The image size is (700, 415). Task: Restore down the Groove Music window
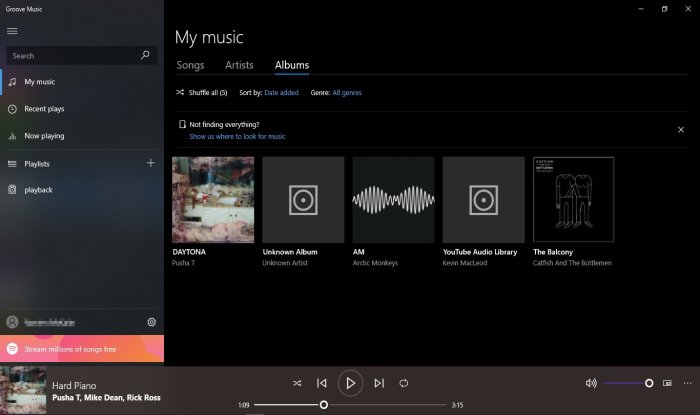[x=665, y=9]
